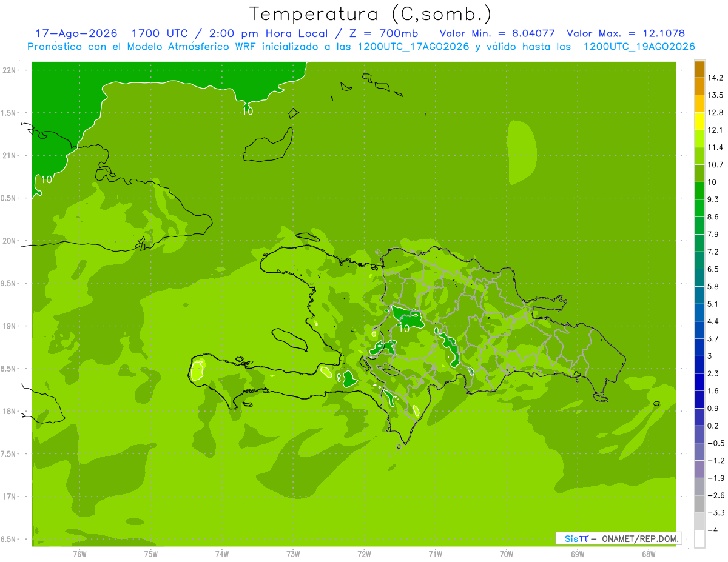Click 'Valor Max. = 12.1078' text
This screenshot has width=728, height=562.
pos(626,33)
